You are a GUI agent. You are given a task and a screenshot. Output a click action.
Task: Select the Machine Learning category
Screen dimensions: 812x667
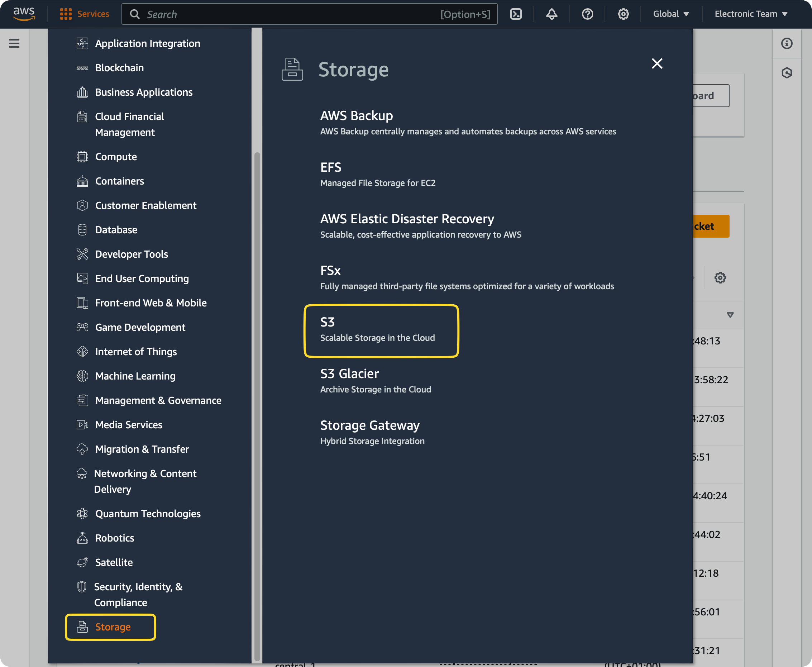point(135,376)
